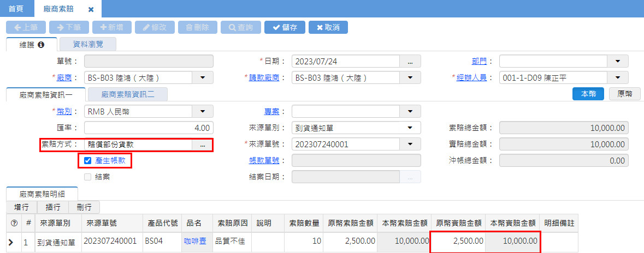Click the 匯率 exchange rate input field
The width and height of the screenshot is (644, 253).
point(149,128)
